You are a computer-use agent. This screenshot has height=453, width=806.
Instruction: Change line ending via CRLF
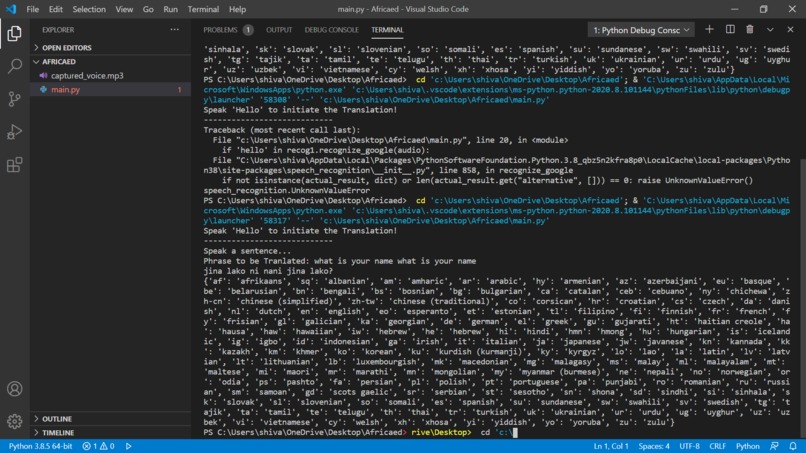click(x=718, y=446)
